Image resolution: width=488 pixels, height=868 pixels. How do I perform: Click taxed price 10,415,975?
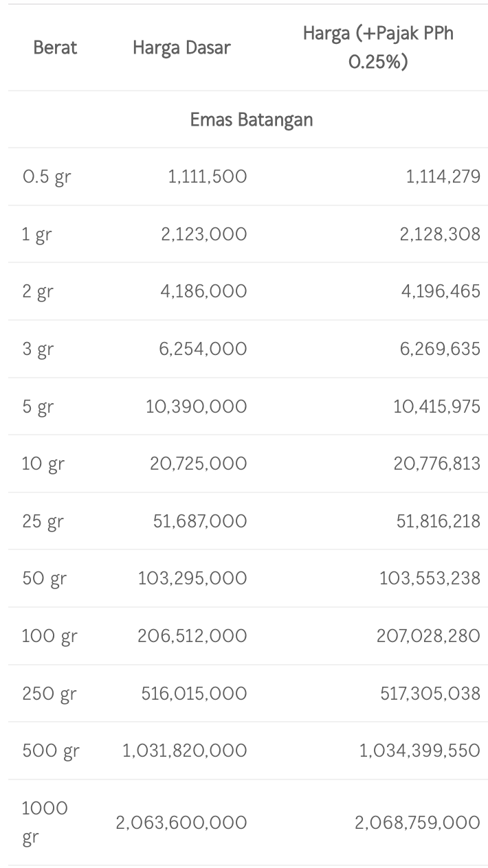point(436,407)
